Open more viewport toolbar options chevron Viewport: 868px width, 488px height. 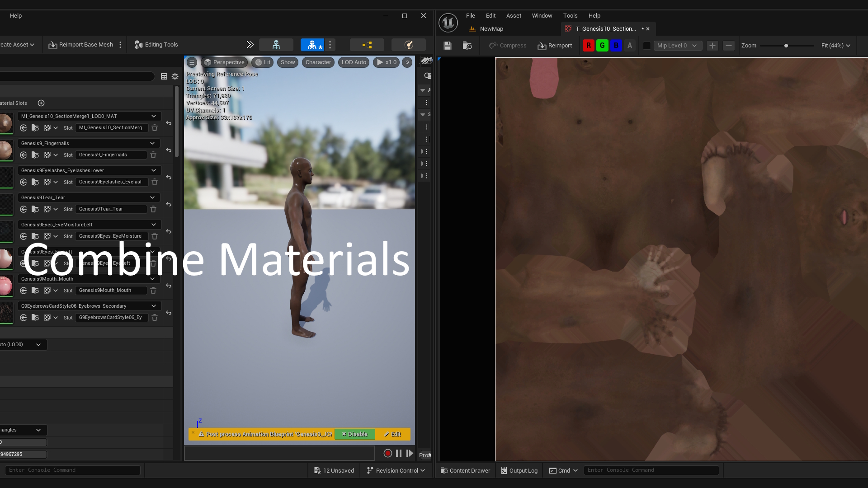tap(407, 62)
